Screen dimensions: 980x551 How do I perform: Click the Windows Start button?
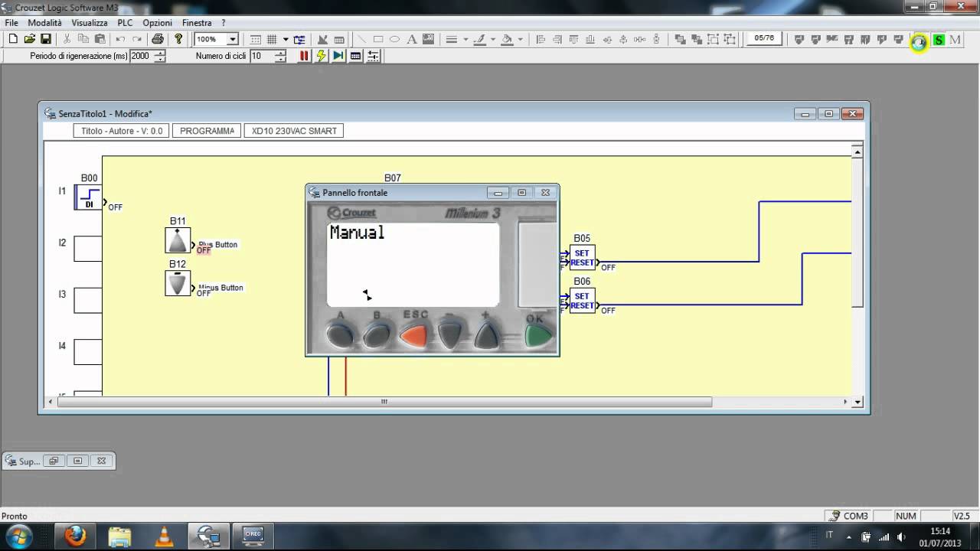coord(18,536)
